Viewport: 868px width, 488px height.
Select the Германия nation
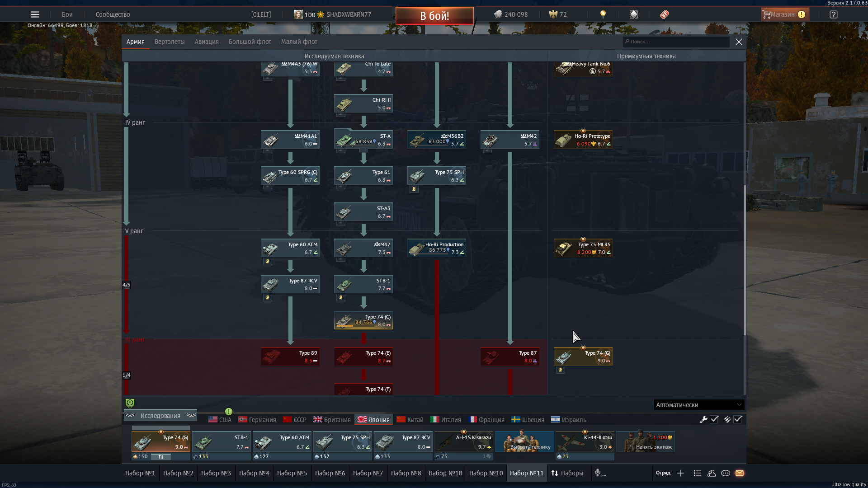pos(257,420)
